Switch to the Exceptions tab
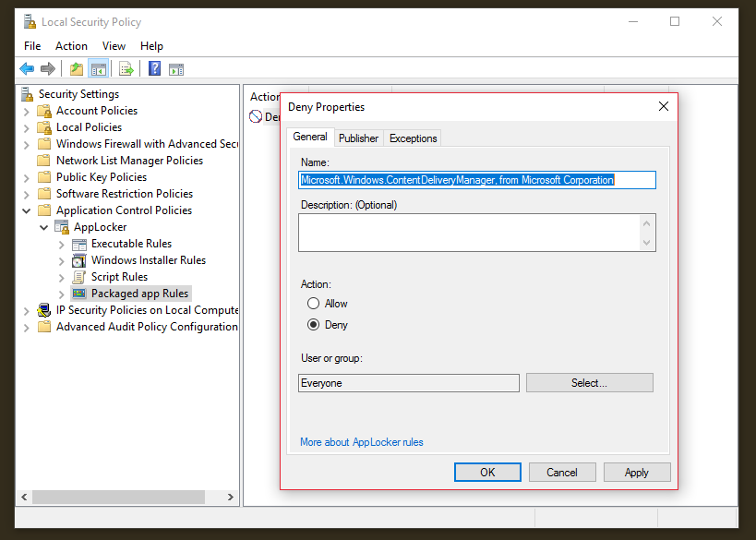Viewport: 756px width, 540px height. 414,138
